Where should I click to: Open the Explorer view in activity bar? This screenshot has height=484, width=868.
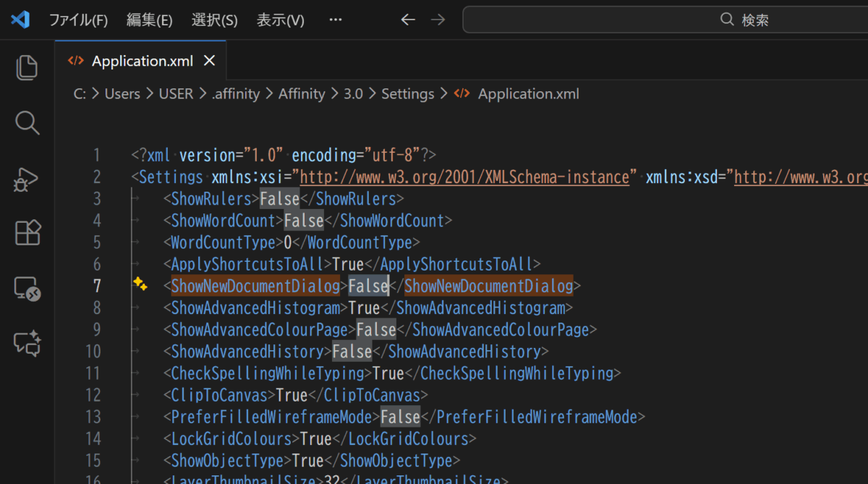click(27, 67)
